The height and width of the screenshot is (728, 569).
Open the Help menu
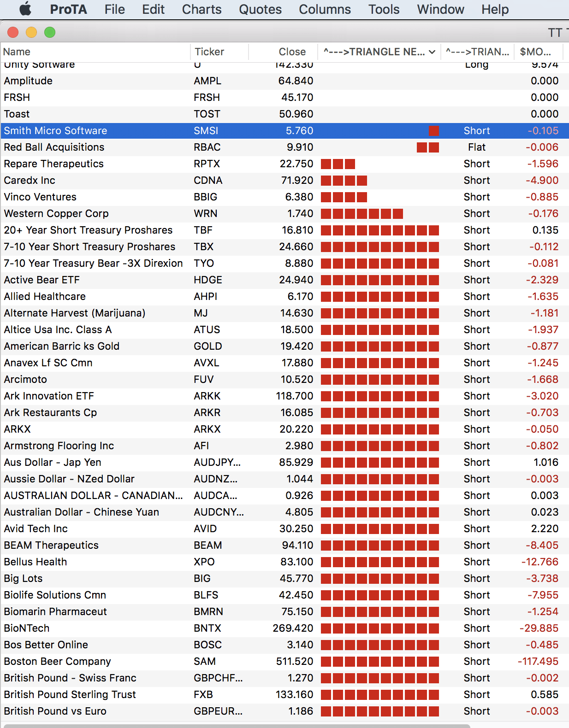coord(495,9)
